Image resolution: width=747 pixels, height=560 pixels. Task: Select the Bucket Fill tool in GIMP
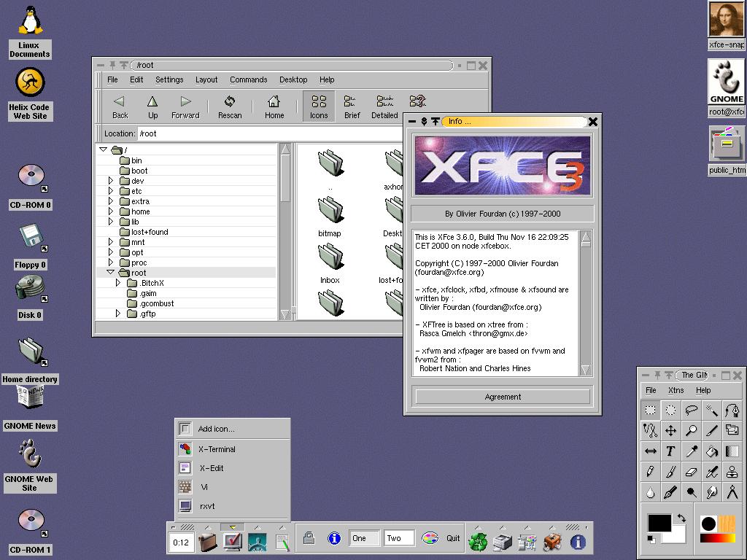point(712,451)
